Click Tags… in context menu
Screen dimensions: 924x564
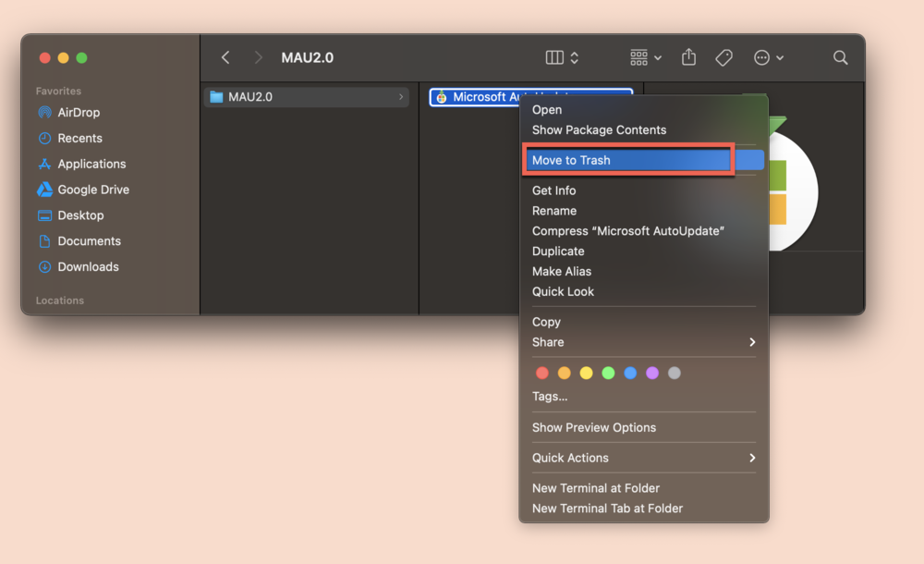click(550, 396)
